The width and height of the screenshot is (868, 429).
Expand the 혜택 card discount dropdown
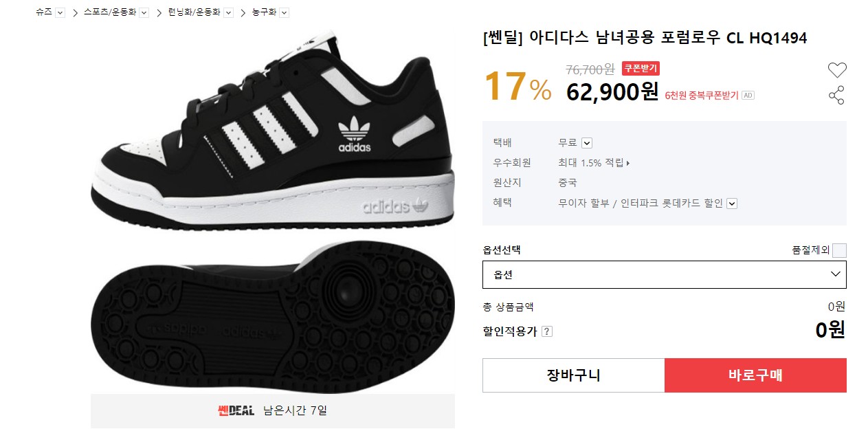[731, 203]
